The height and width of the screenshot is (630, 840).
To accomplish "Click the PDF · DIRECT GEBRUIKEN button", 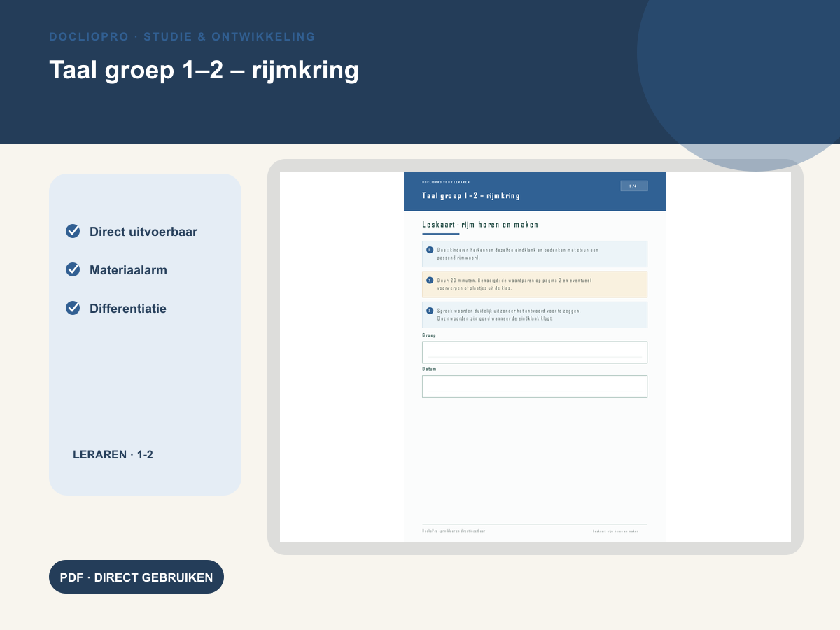I will pyautogui.click(x=136, y=577).
